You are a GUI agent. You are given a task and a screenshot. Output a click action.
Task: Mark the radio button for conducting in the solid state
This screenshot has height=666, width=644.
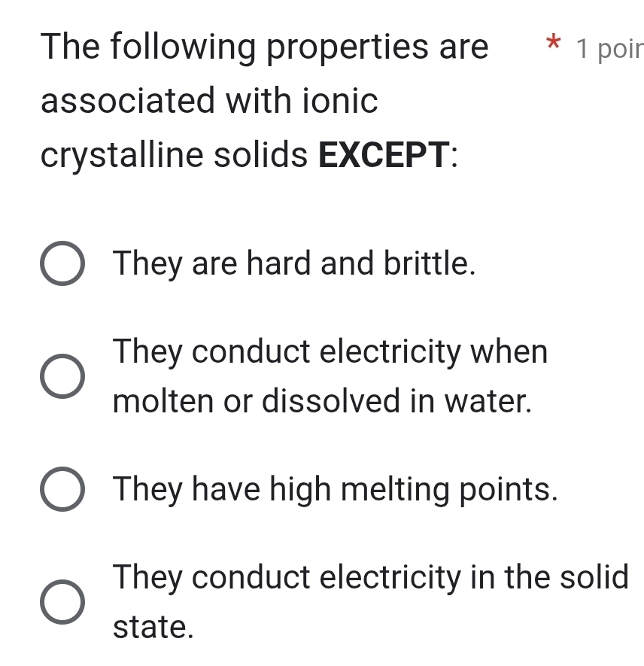click(62, 602)
